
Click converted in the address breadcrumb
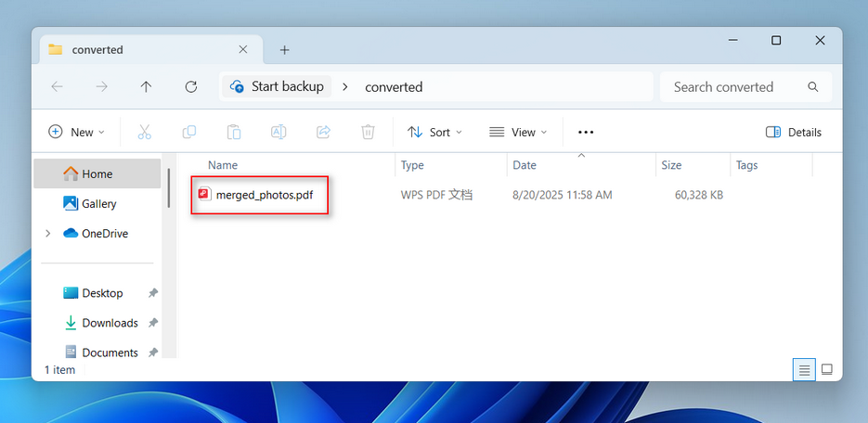pyautogui.click(x=394, y=87)
